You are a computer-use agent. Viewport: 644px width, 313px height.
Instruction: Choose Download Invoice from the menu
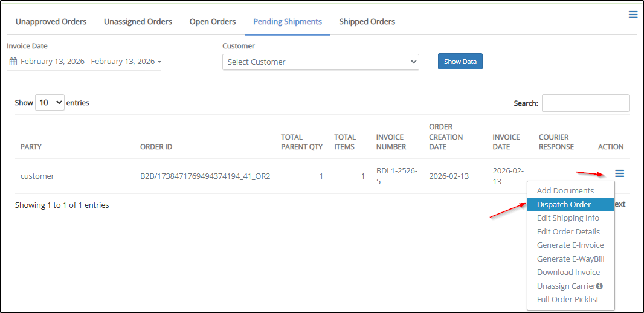568,273
